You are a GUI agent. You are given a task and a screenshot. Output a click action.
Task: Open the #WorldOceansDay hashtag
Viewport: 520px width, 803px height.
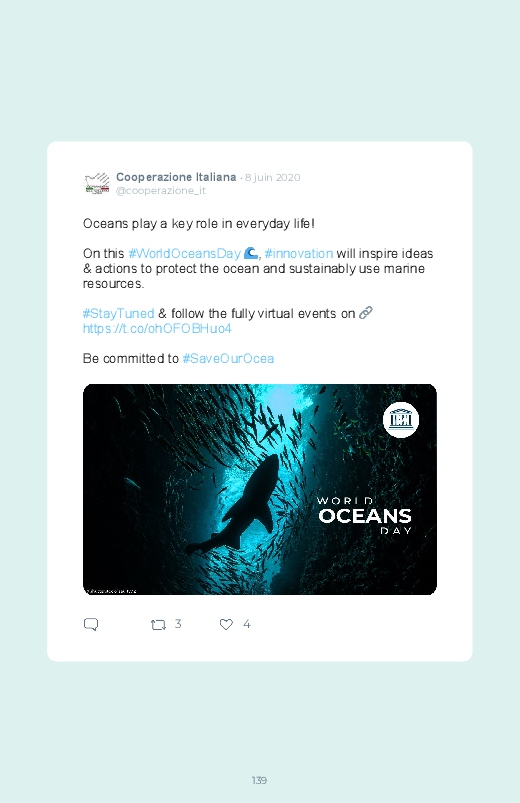[x=184, y=253]
